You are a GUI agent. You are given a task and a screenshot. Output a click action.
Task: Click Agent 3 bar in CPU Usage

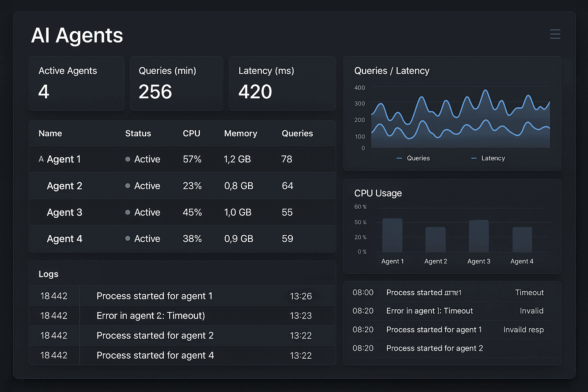[479, 236]
